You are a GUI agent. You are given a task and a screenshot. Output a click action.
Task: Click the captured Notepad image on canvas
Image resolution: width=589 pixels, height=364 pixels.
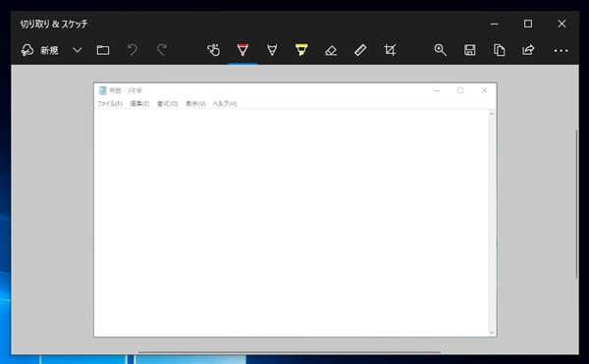point(295,210)
